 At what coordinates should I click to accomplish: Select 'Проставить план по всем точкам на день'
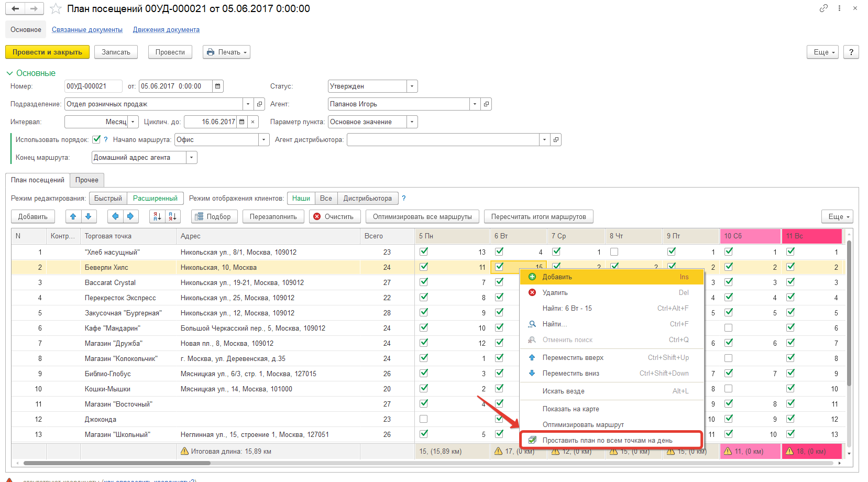coord(607,440)
